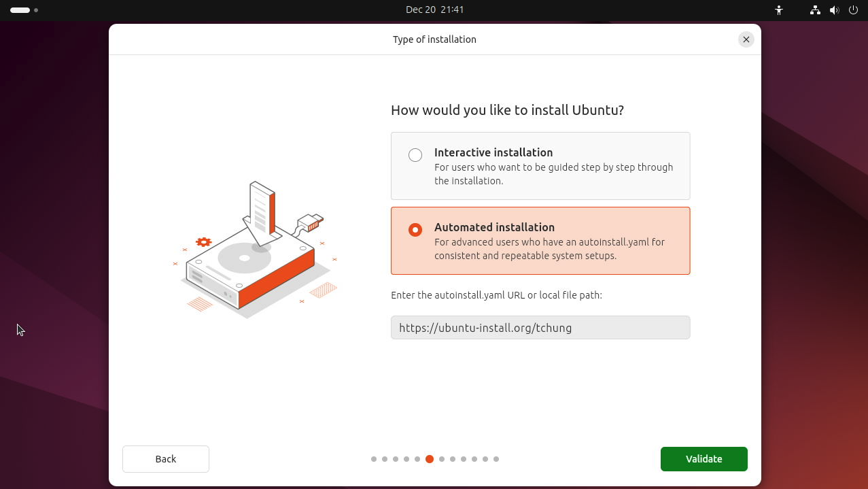Click the Automated installation description text
The height and width of the screenshot is (489, 868).
click(549, 249)
